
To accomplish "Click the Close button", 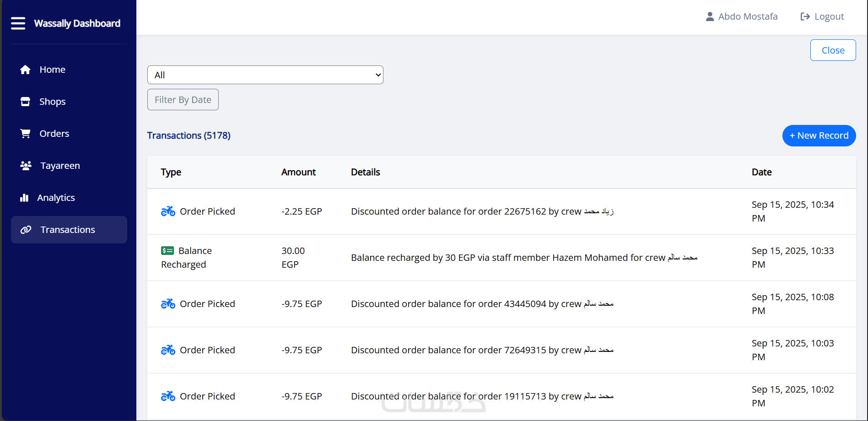I will pos(833,50).
